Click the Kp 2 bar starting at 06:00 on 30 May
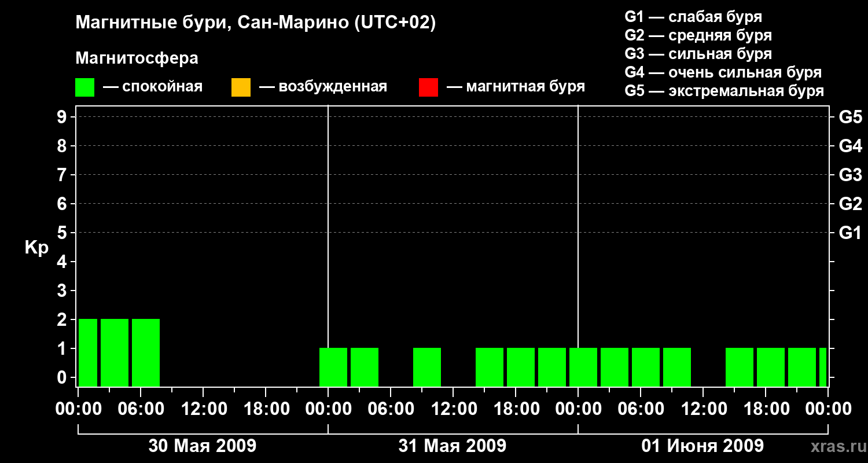Viewport: 868px width, 463px height. coord(146,352)
